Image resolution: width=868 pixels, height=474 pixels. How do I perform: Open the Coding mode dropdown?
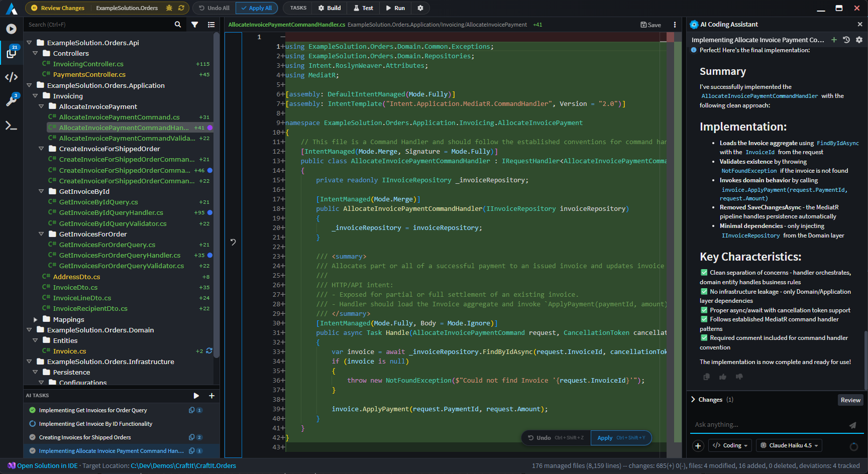click(x=731, y=445)
